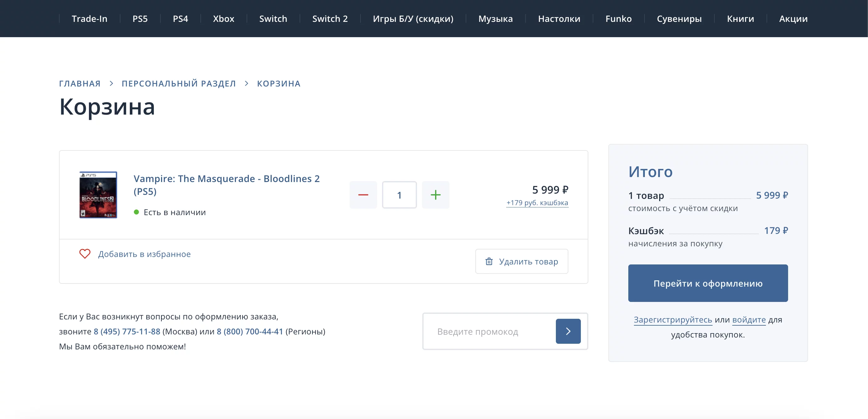This screenshot has height=419, width=868.
Task: Go to the Trade-In menu item
Action: [x=89, y=18]
